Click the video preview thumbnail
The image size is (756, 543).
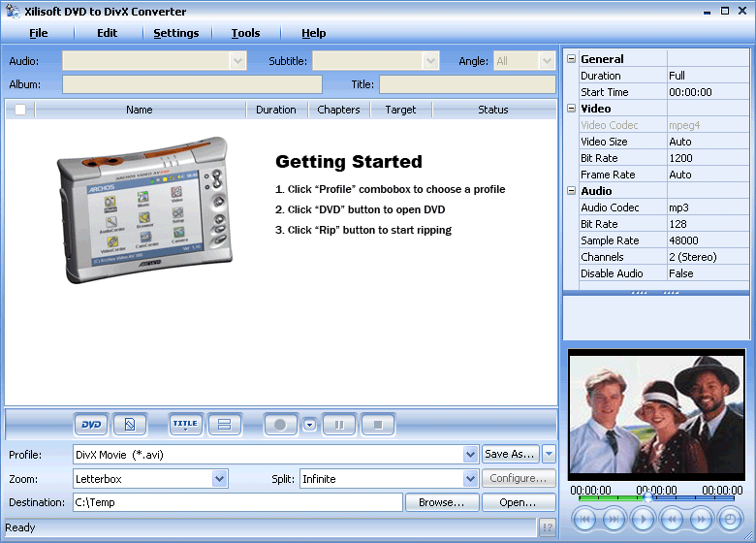[x=656, y=415]
